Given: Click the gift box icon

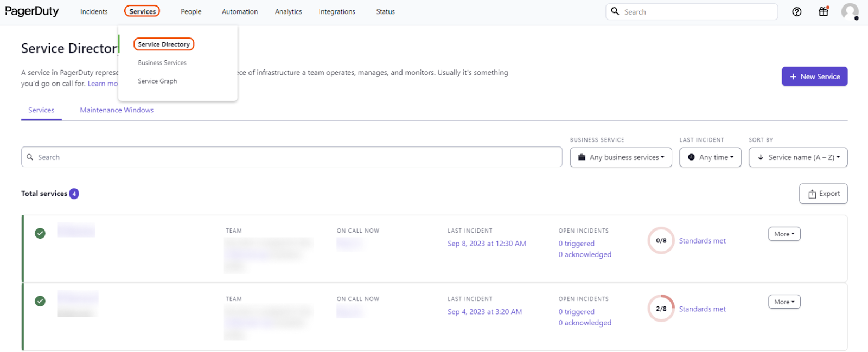Looking at the screenshot, I should point(824,11).
